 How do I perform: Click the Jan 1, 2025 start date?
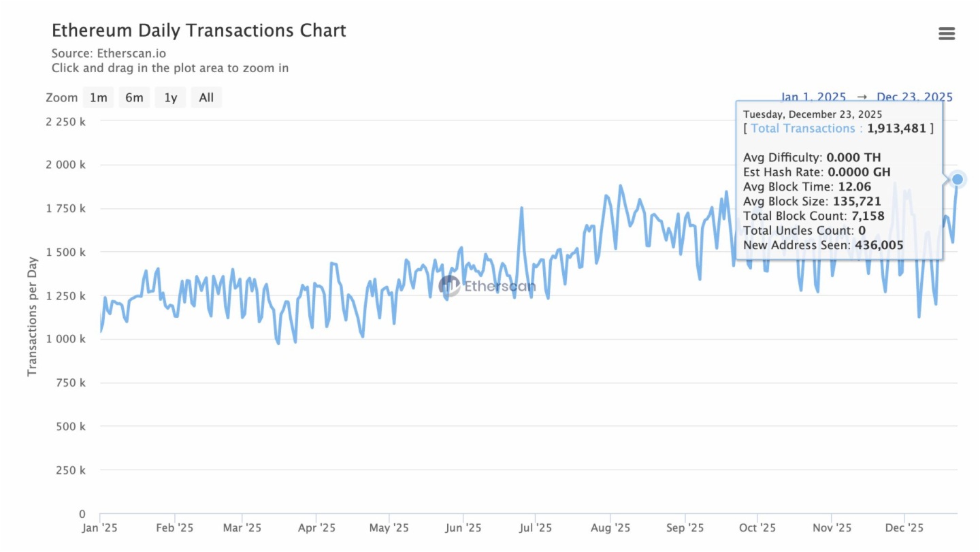click(813, 97)
